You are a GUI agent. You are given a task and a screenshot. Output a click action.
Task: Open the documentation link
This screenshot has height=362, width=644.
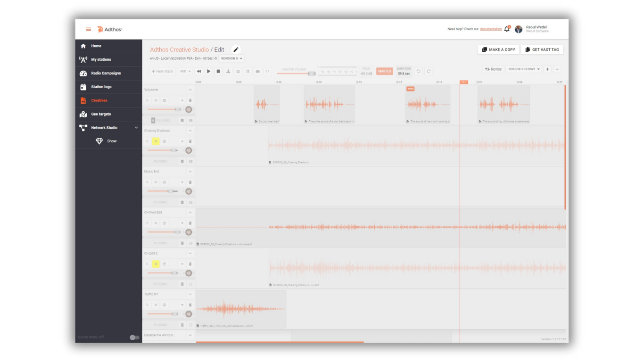tap(491, 29)
